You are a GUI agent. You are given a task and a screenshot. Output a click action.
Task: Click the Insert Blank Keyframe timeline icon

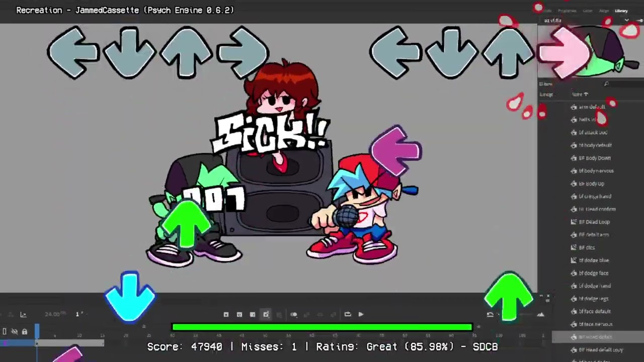239,315
